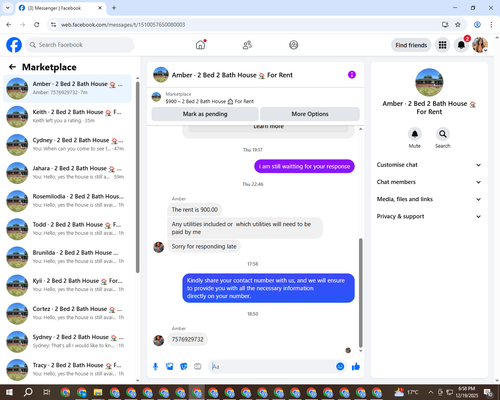The image size is (500, 400).
Task: Open the Facebook logo home link
Action: [14, 45]
